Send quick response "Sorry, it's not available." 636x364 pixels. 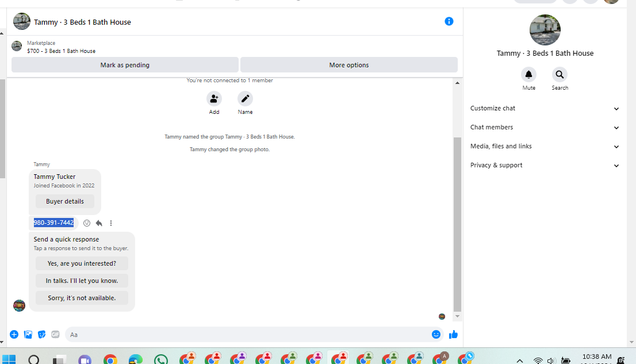pyautogui.click(x=82, y=298)
